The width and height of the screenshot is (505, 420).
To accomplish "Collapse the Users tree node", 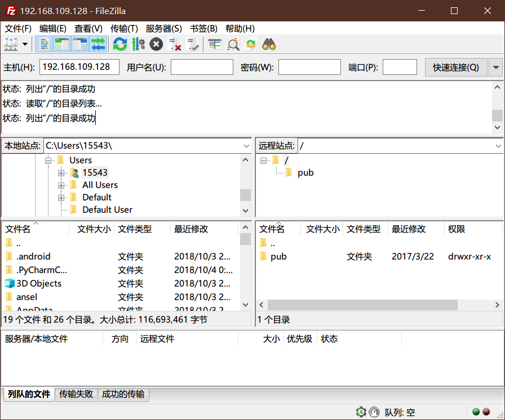I will [48, 160].
